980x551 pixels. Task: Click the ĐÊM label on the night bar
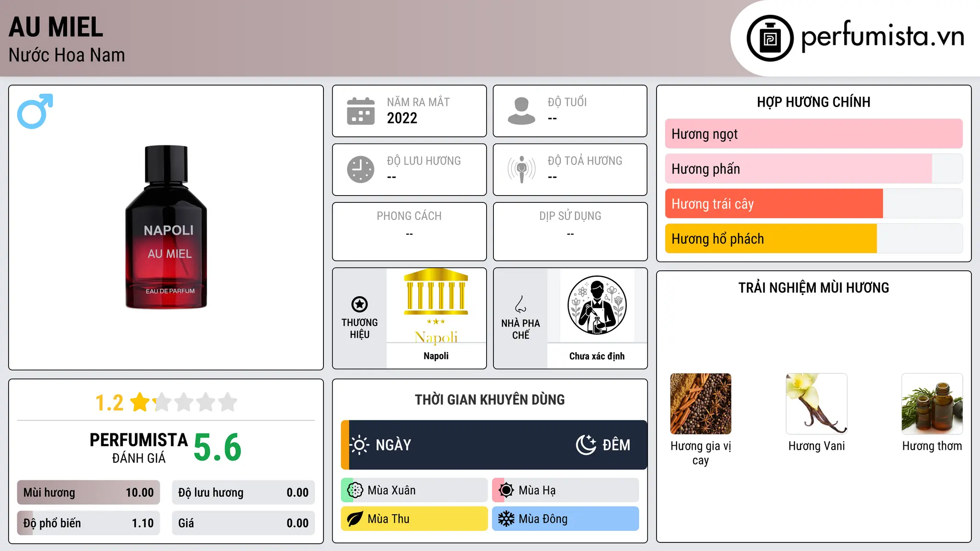point(616,445)
